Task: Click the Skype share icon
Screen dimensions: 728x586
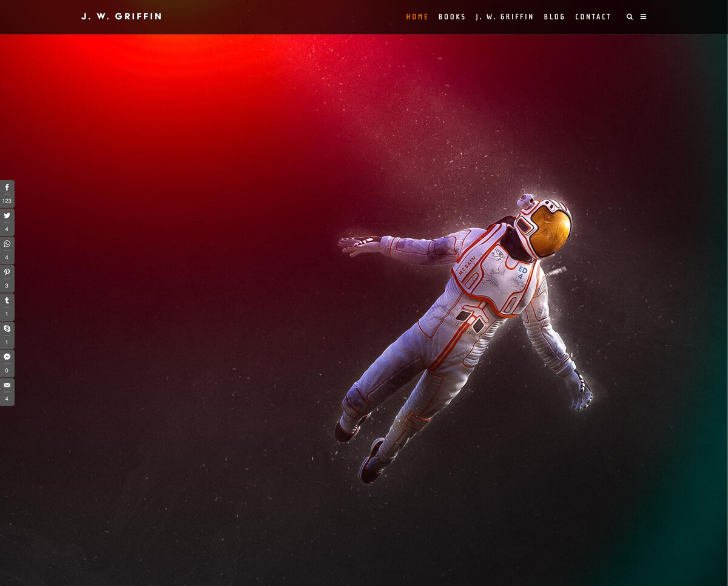Action: (x=7, y=328)
